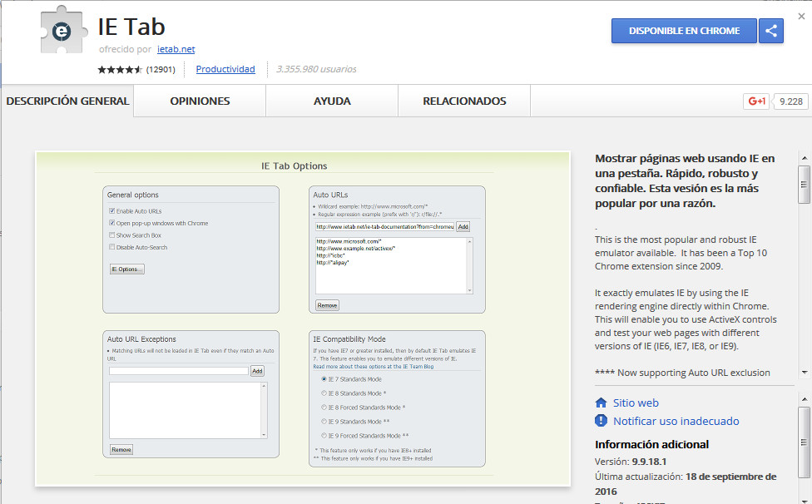Click the 3.355.980 usuarios text
Viewport: 812px width, 504px height.
(x=316, y=69)
